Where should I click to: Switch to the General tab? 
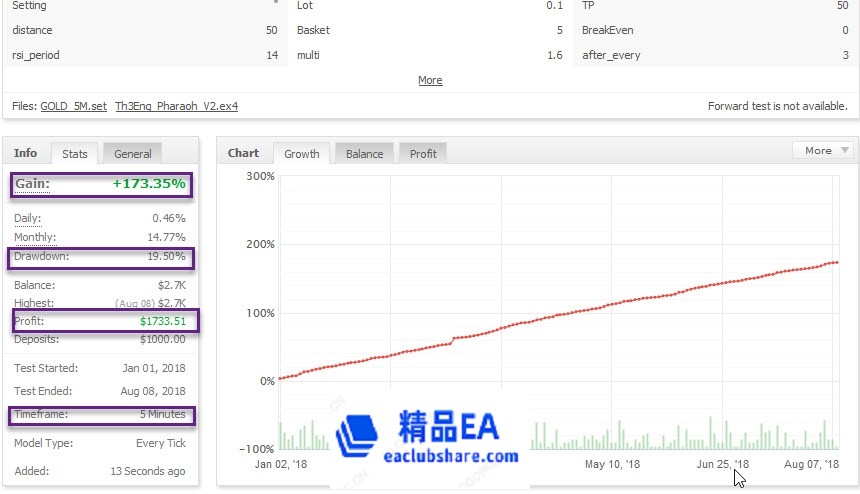coord(132,154)
